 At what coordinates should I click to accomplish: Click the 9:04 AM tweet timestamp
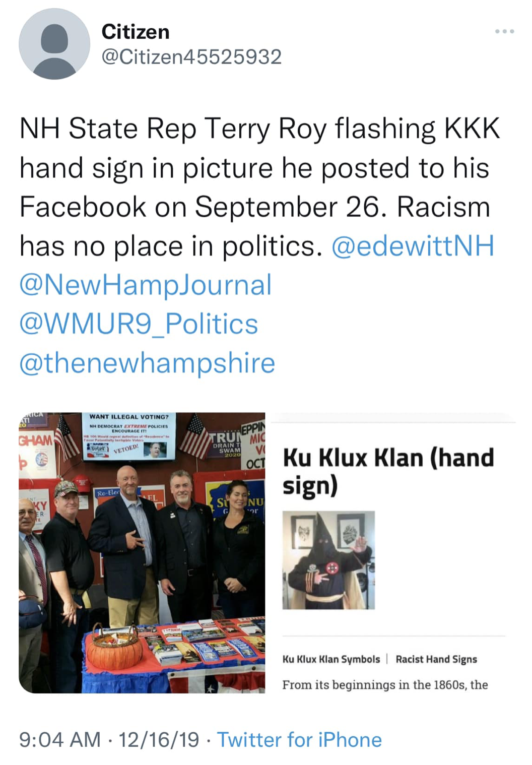pos(60,740)
